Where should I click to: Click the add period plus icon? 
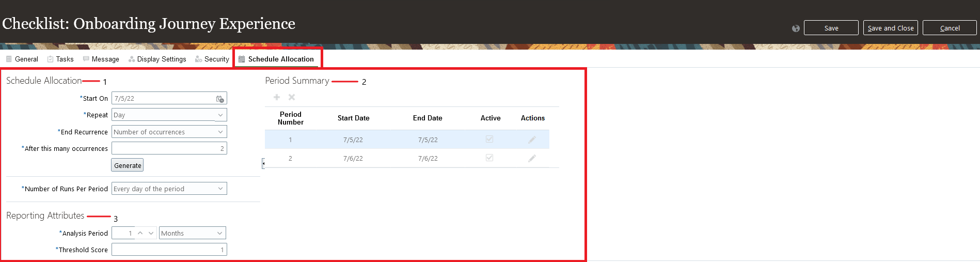[277, 97]
